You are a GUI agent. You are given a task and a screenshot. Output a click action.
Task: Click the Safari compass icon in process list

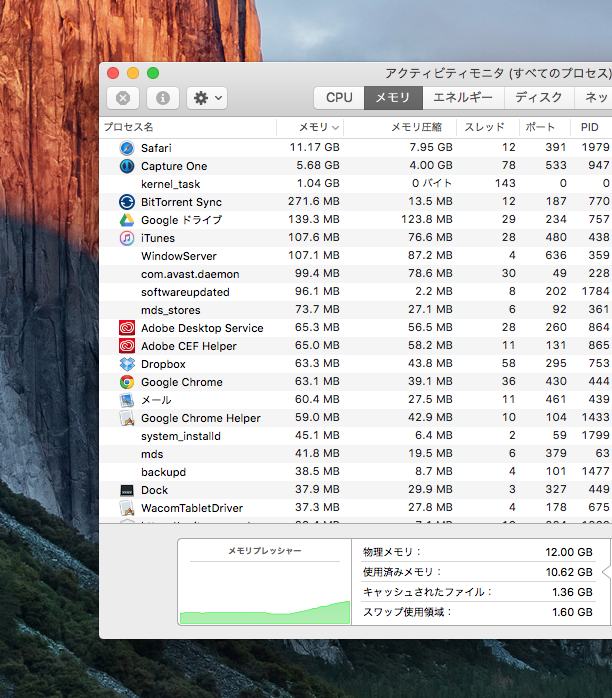coord(127,148)
